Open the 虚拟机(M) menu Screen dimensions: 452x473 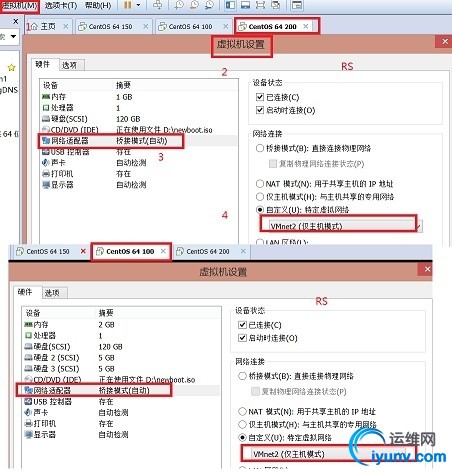[x=19, y=5]
